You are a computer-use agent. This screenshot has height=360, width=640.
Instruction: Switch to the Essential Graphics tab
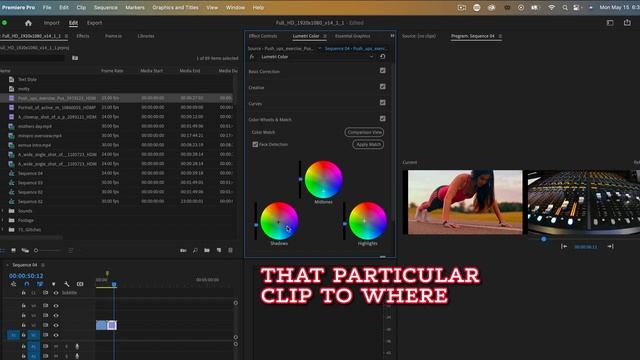click(x=353, y=36)
